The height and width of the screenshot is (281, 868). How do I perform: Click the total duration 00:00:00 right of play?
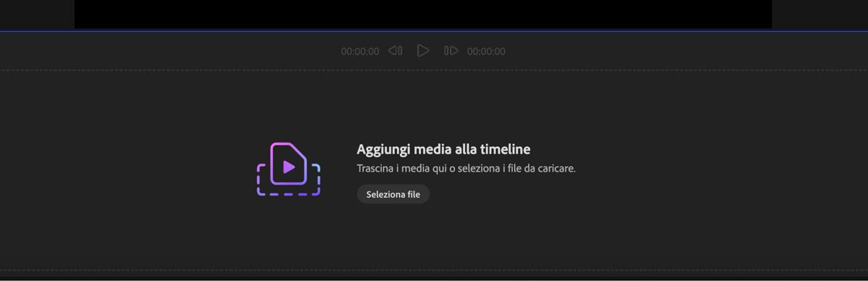486,51
